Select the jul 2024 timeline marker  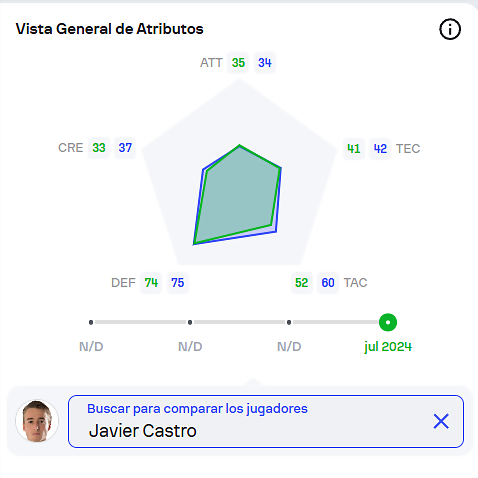[x=388, y=322]
